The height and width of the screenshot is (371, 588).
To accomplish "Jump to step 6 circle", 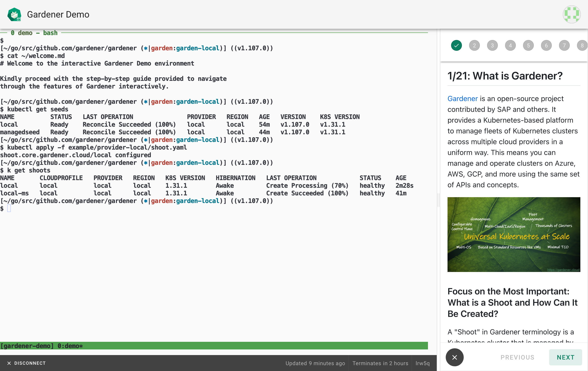I will 546,45.
